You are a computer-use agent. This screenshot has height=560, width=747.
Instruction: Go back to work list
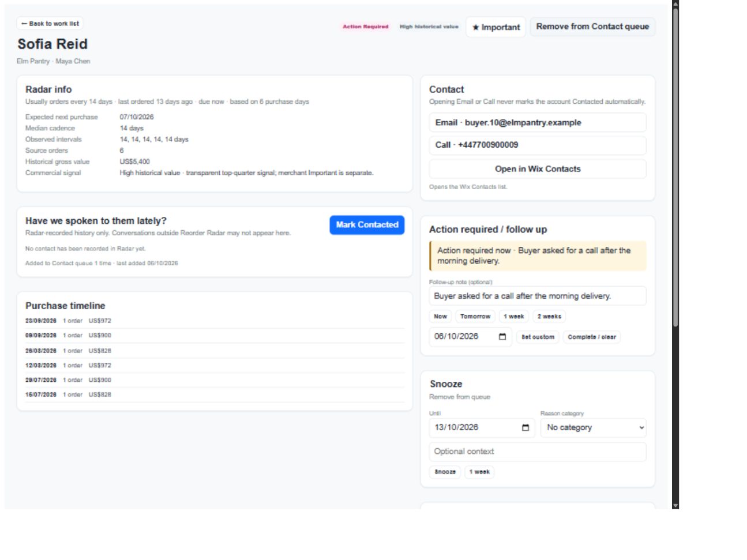[x=50, y=24]
